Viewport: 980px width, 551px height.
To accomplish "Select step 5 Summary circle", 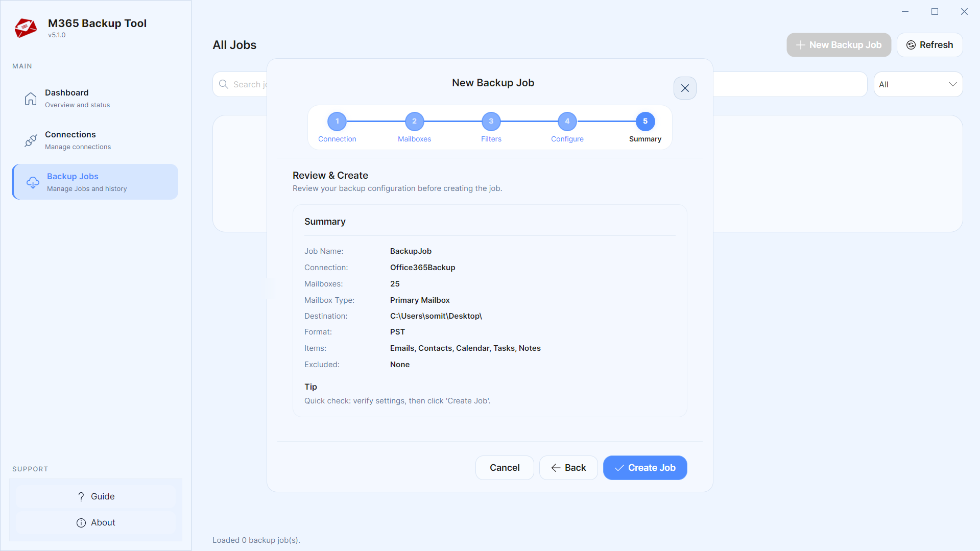I will click(646, 122).
